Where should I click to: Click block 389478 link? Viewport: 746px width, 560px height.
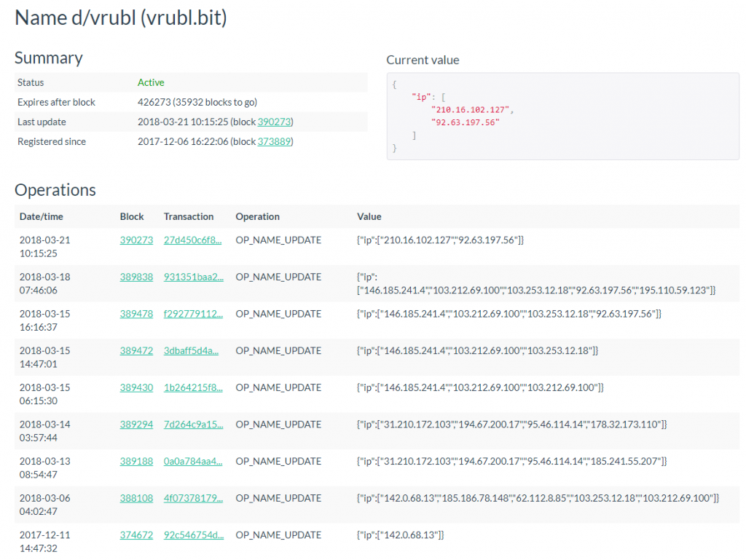[136, 314]
